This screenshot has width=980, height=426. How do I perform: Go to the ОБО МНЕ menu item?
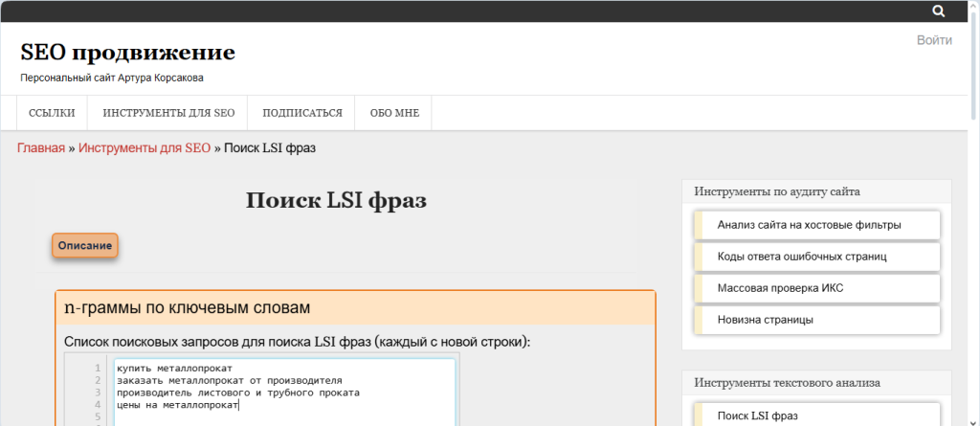coord(393,113)
